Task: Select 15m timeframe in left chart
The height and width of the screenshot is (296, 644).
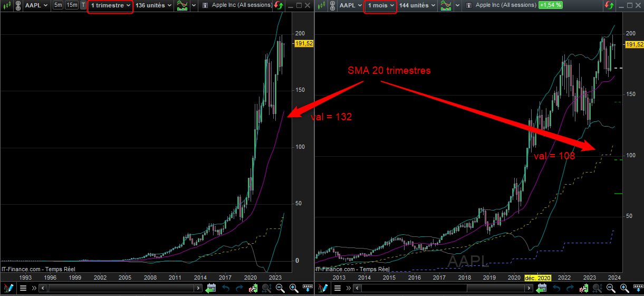Action: 72,5
